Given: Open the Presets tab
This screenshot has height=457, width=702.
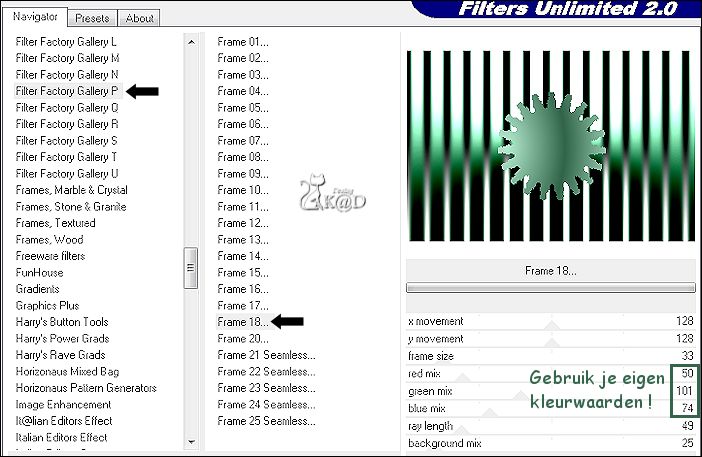Looking at the screenshot, I should pyautogui.click(x=92, y=18).
